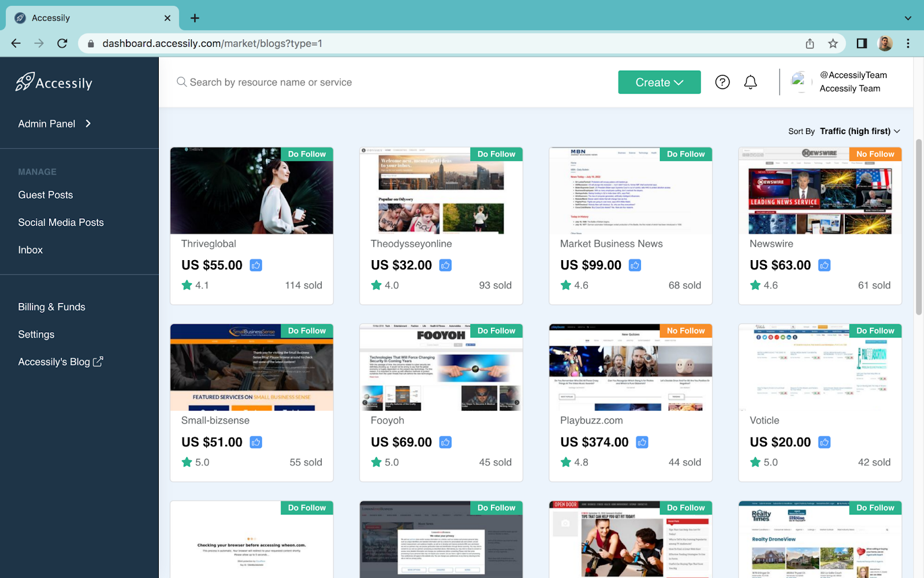Open Inbox in the sidebar
This screenshot has height=578, width=924.
30,250
